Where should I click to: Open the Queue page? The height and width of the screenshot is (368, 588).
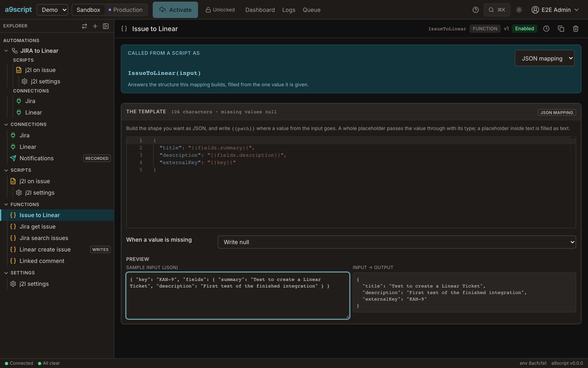pos(312,10)
